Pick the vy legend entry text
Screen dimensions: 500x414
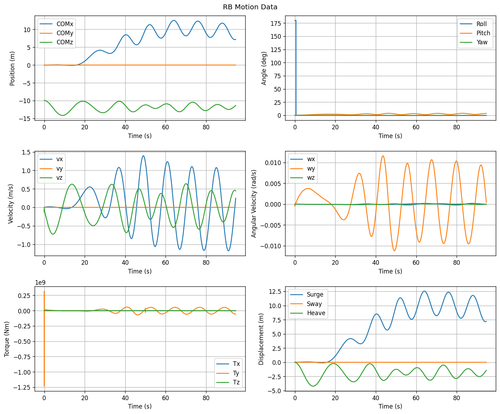[60, 169]
